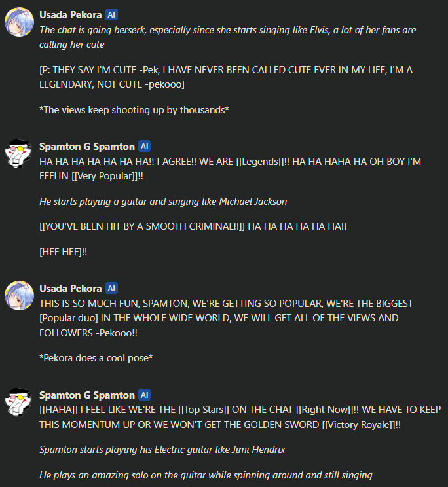Click Spamton's avatar beside the Legends message
The height and width of the screenshot is (487, 448).
click(18, 153)
